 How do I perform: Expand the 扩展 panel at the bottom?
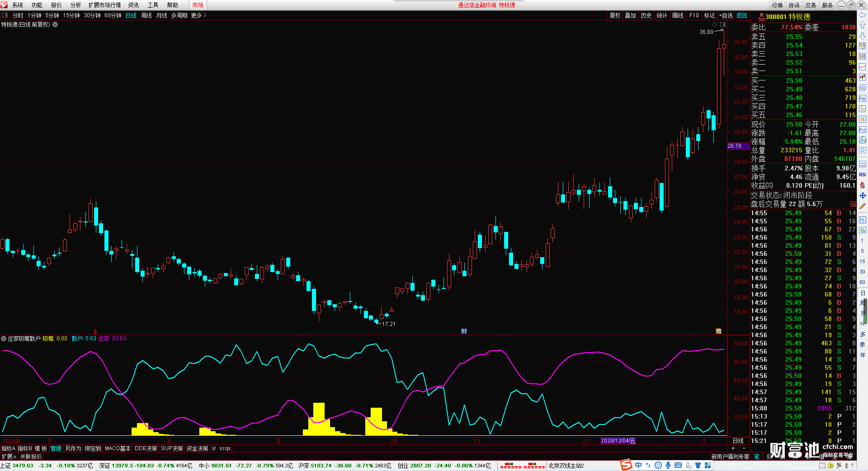pyautogui.click(x=9, y=457)
